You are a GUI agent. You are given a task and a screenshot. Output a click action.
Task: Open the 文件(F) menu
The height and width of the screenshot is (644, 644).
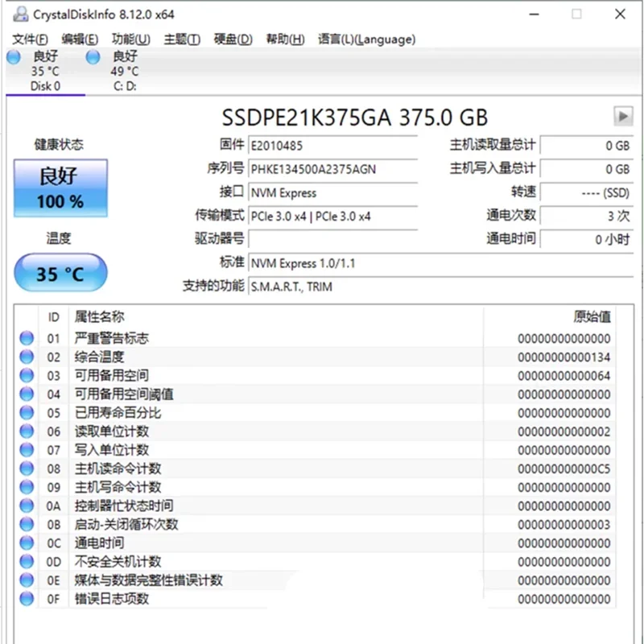pyautogui.click(x=31, y=39)
